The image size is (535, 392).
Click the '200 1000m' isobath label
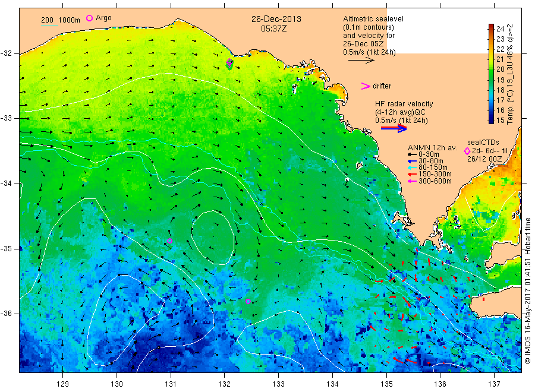click(x=61, y=20)
